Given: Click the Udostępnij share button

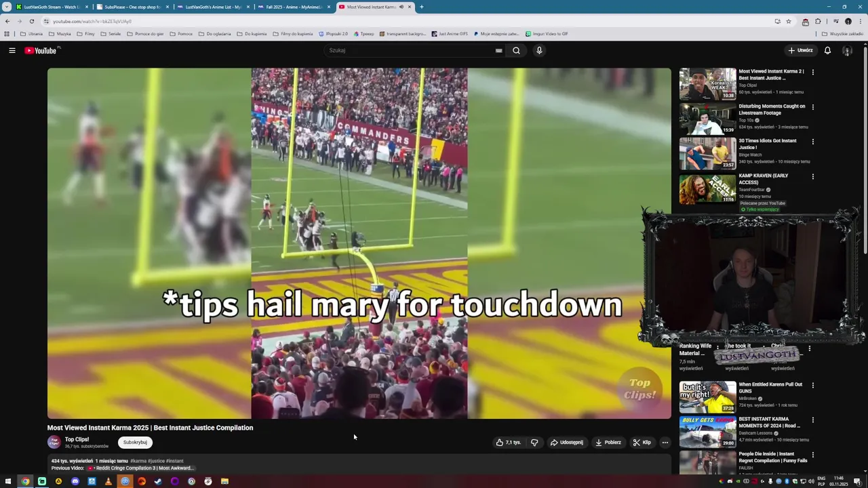Looking at the screenshot, I should pyautogui.click(x=567, y=443).
